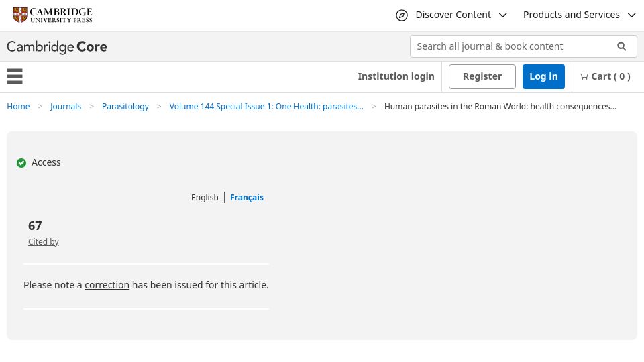This screenshot has width=644, height=362.
Task: Click the green Access checkmark icon
Action: click(x=21, y=162)
